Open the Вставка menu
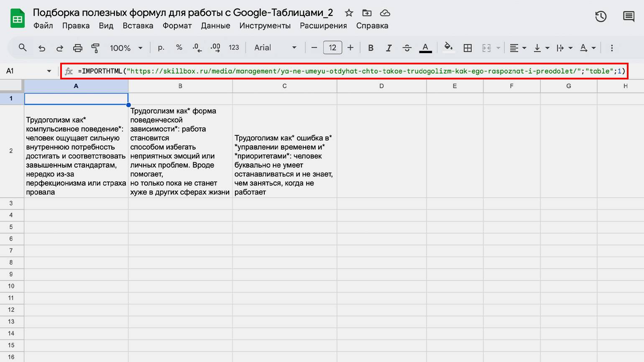 pos(138,25)
